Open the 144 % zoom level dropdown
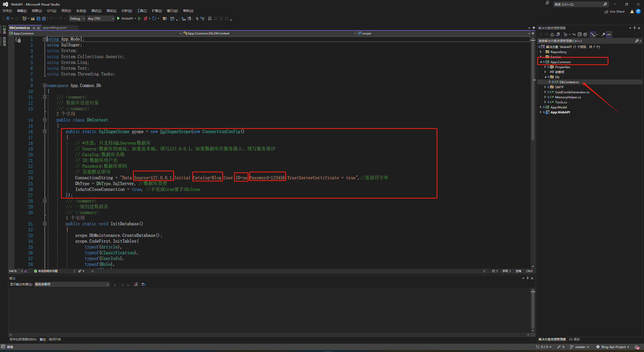The width and height of the screenshot is (644, 352). [16, 271]
